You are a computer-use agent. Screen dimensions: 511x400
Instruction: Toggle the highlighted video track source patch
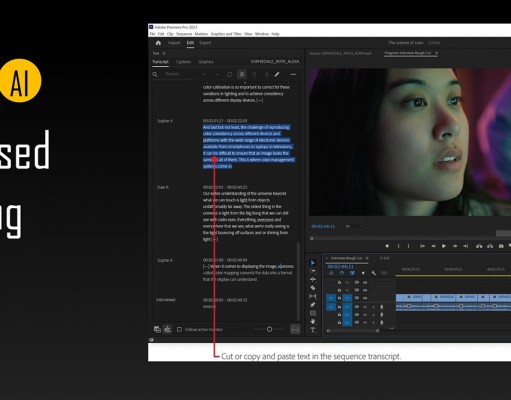331,298
